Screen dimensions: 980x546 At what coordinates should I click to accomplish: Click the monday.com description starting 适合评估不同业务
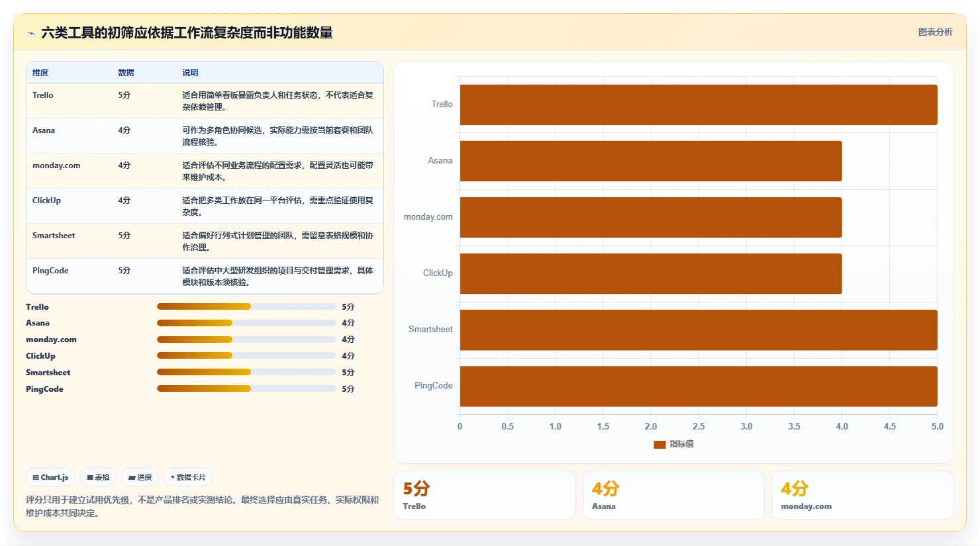278,171
